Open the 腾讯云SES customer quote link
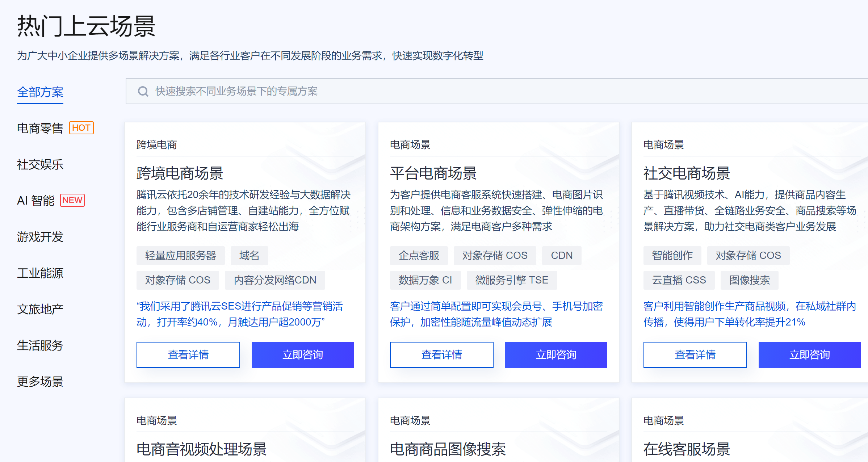 click(239, 314)
